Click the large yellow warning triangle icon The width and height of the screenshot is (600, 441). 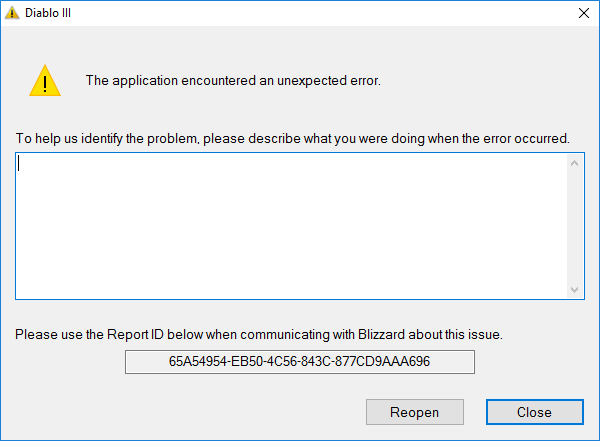pos(45,81)
